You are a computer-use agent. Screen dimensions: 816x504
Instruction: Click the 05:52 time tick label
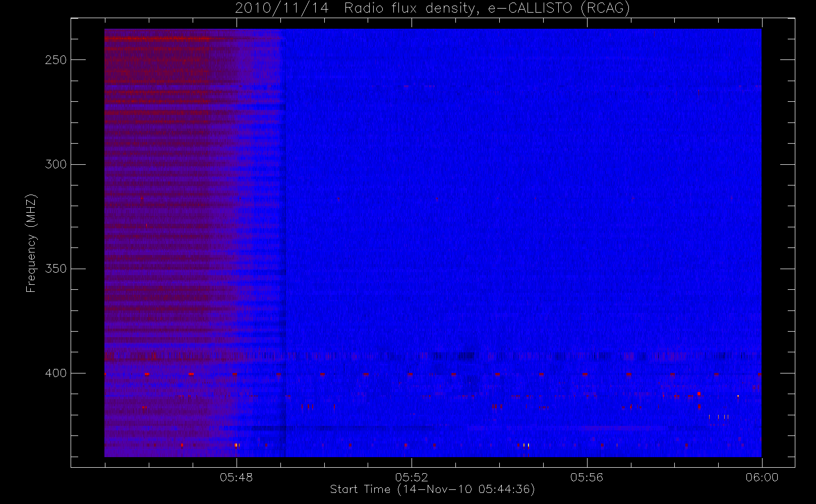pyautogui.click(x=412, y=477)
